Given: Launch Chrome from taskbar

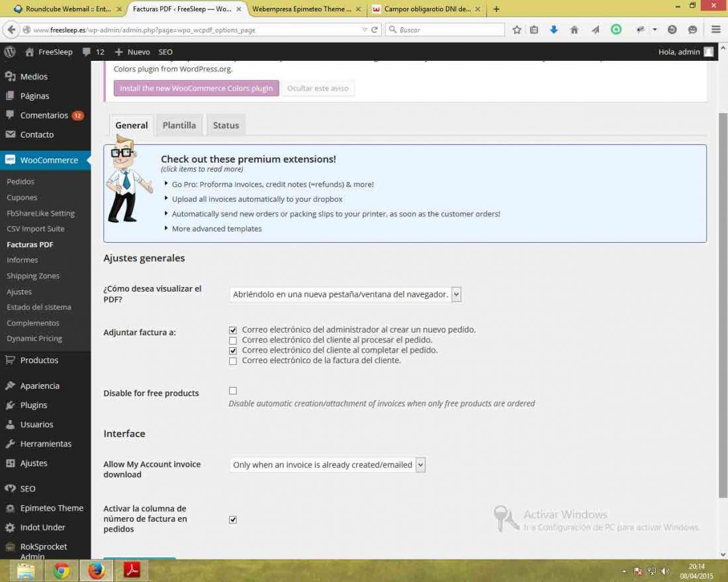Looking at the screenshot, I should pos(62,570).
